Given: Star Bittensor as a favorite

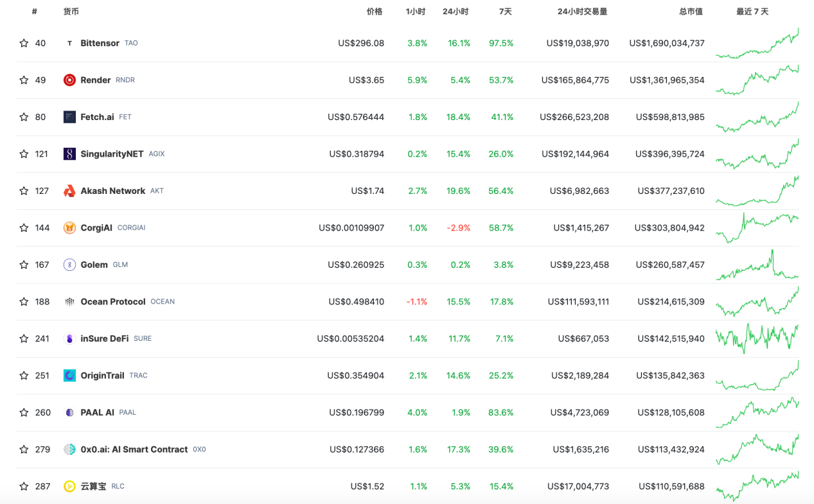Looking at the screenshot, I should click(24, 43).
